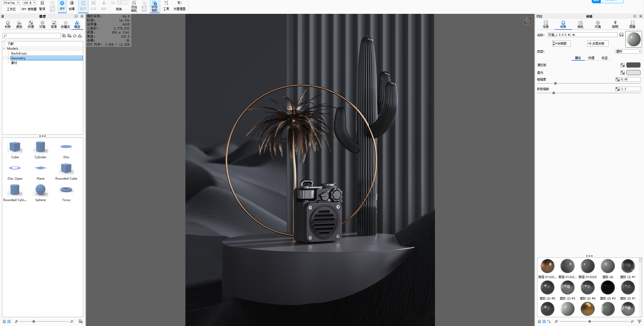The image size is (644, 326).
Task: Open the Tools (工具) icon
Action: [x=166, y=3]
